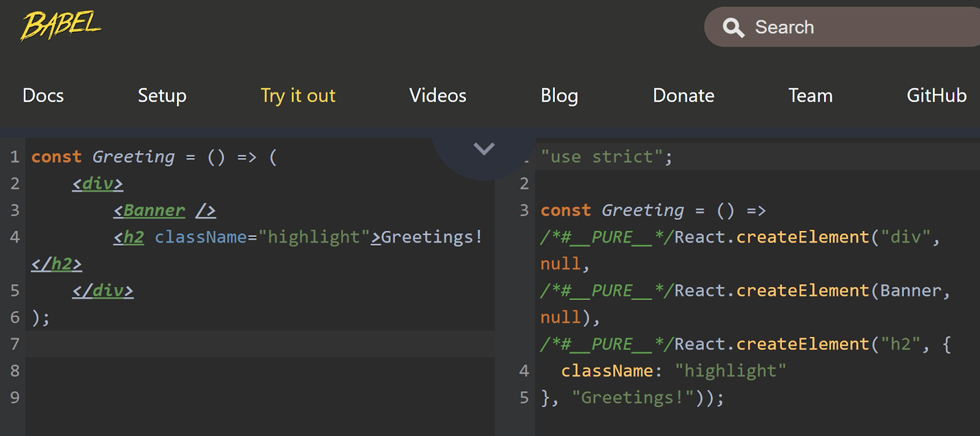Click the "use strict"; output line
The image size is (980, 436).
(x=606, y=157)
